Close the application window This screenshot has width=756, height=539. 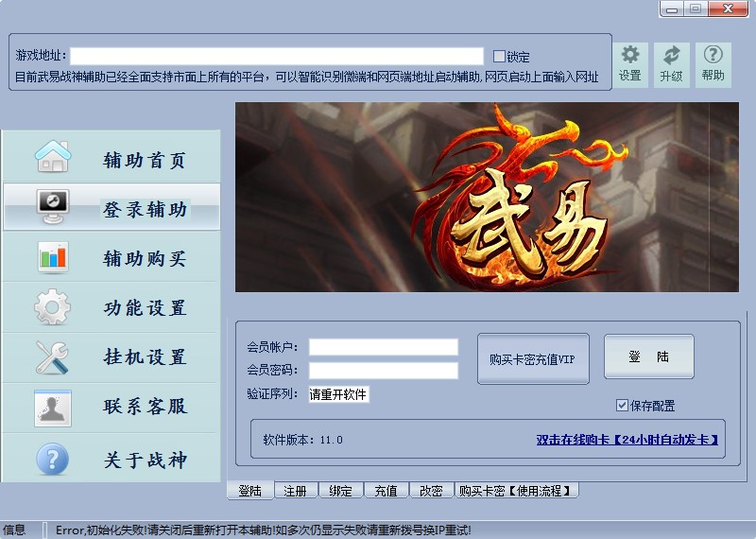[728, 9]
